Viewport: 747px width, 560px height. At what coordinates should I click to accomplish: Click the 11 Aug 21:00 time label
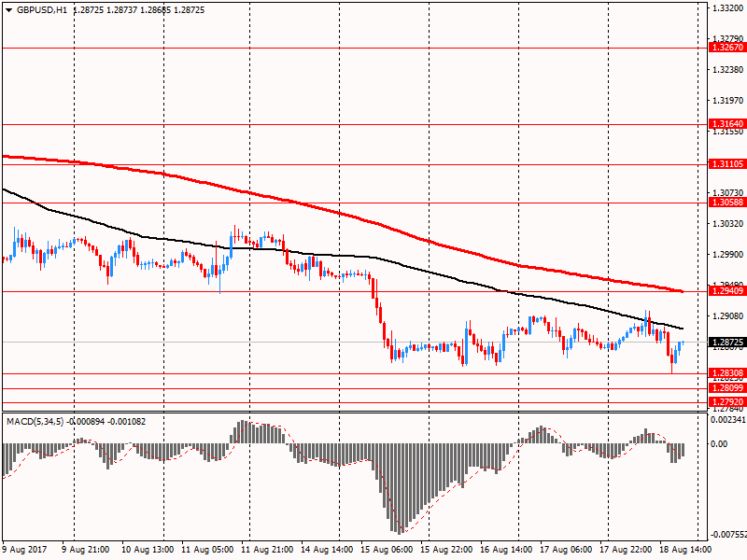pos(267,550)
